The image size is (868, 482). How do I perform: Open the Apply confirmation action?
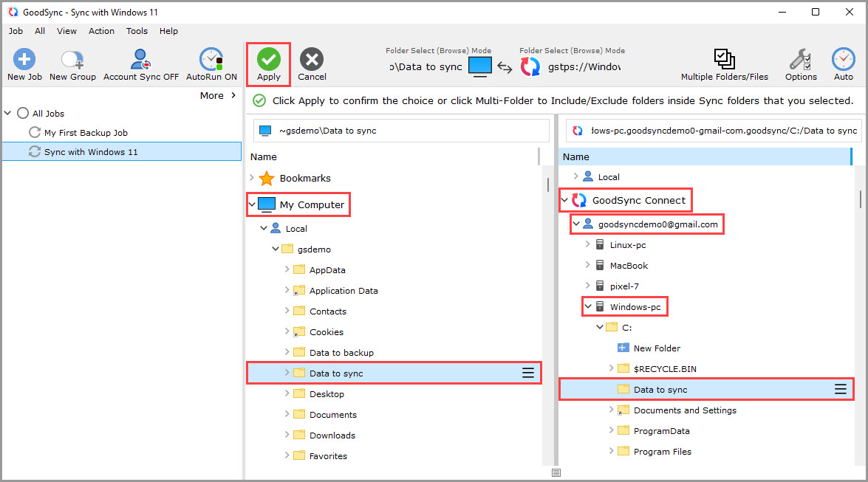[x=268, y=59]
